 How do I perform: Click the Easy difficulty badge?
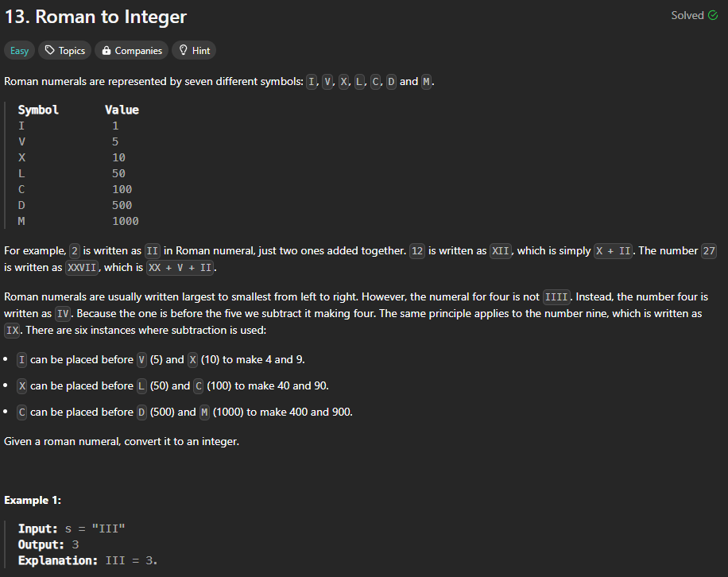(x=20, y=51)
